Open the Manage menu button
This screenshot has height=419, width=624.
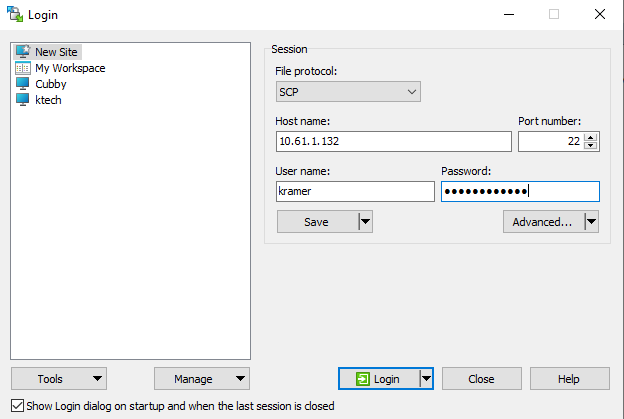point(201,379)
